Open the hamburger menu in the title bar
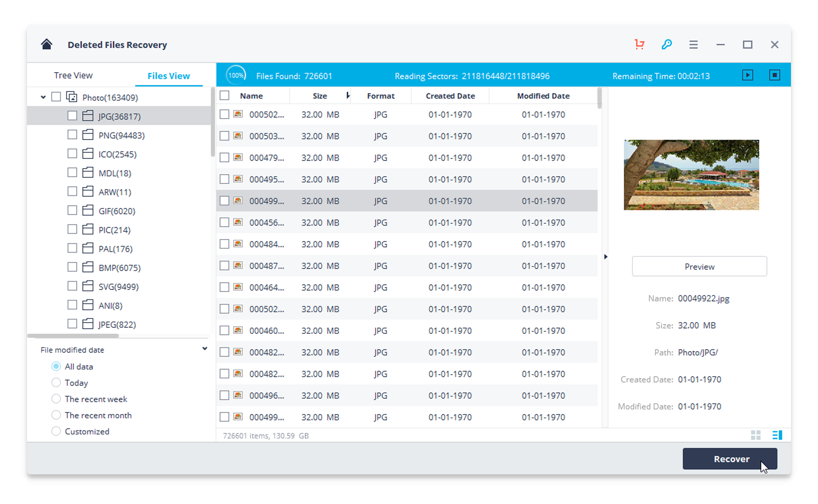 [x=693, y=44]
